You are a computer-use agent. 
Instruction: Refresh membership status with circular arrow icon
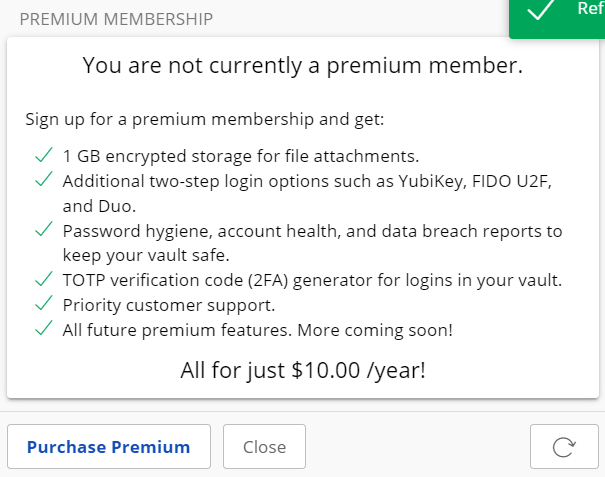point(564,447)
